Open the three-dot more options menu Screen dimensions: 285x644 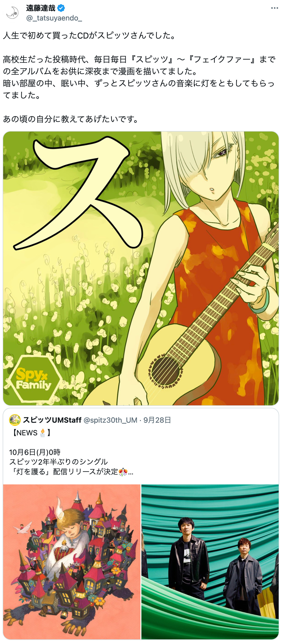click(x=274, y=8)
